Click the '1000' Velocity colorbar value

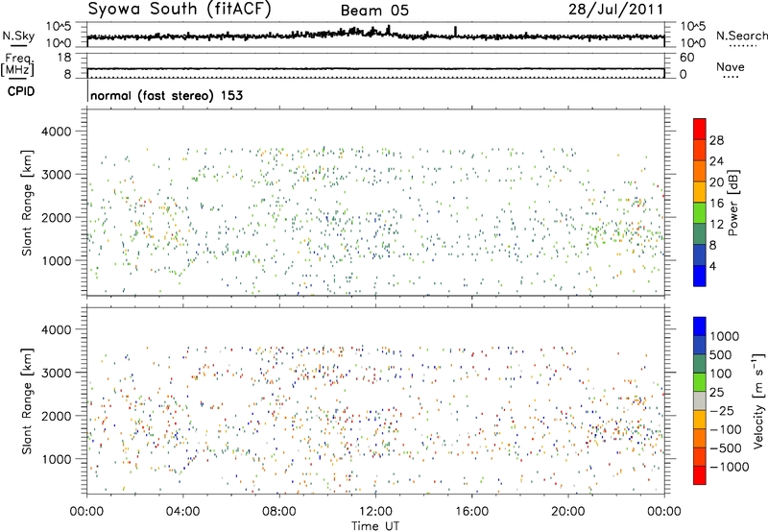pos(725,336)
